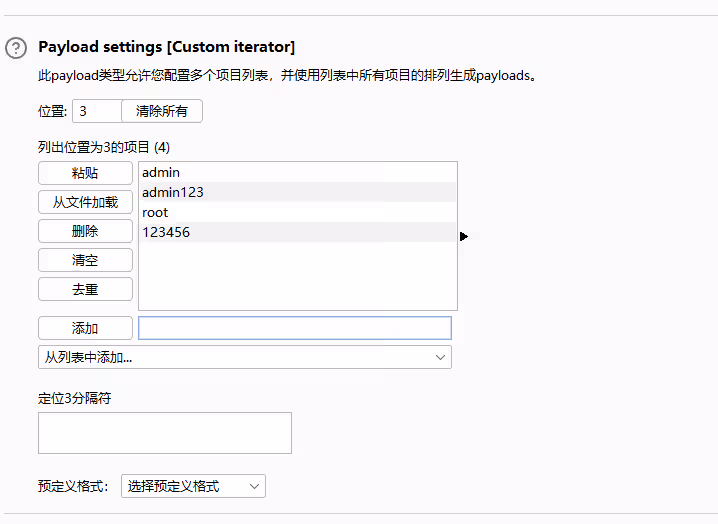Screen dimensions: 718x524
Task: Click the 粘贴 button
Action: (x=85, y=173)
